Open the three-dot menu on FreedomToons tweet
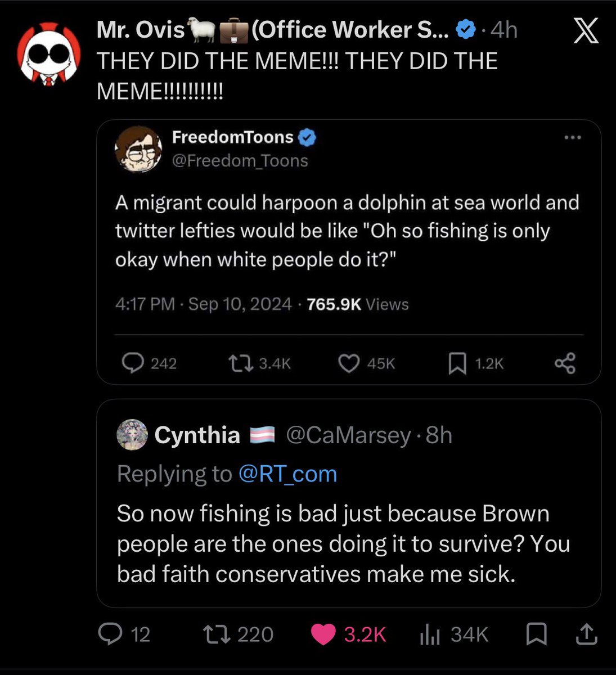Image resolution: width=616 pixels, height=675 pixels. tap(572, 137)
